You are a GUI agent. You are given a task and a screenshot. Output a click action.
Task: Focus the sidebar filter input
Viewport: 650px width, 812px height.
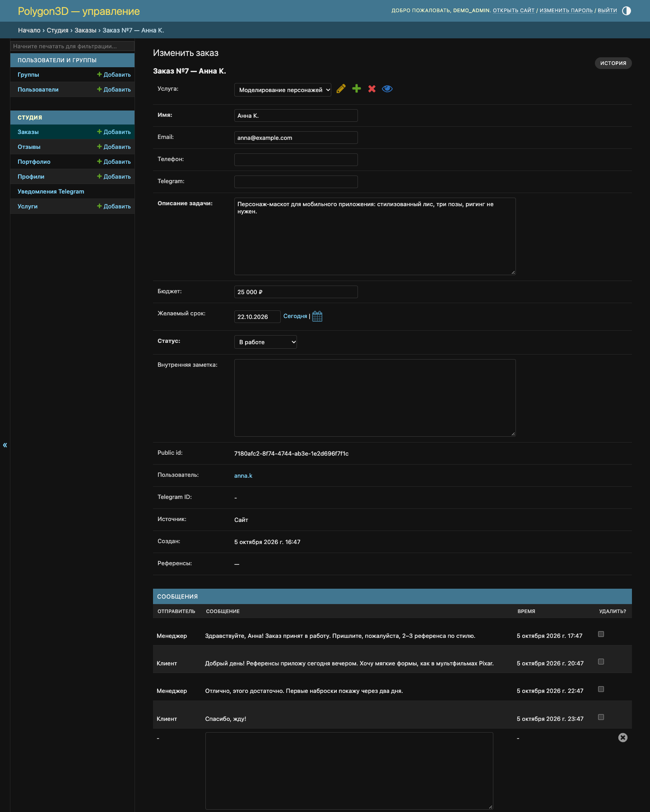72,46
